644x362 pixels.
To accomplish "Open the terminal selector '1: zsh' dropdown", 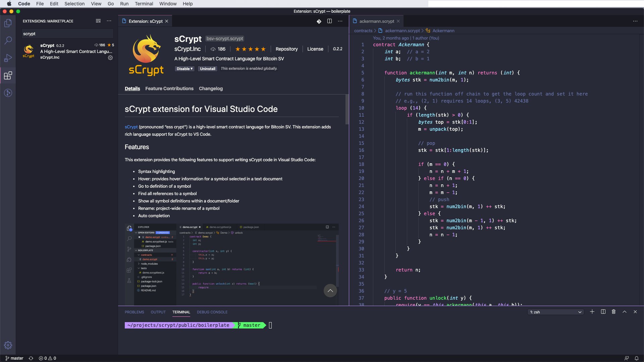I will (x=556, y=312).
